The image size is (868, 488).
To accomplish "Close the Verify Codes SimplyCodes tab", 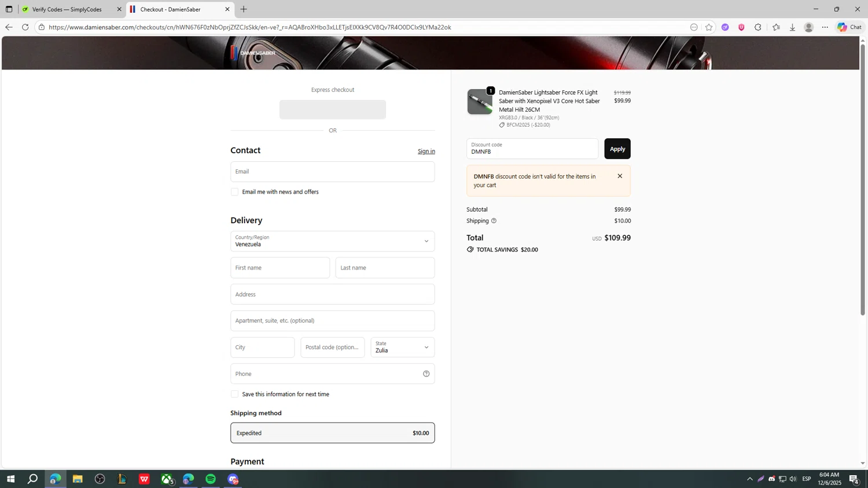I will [119, 9].
